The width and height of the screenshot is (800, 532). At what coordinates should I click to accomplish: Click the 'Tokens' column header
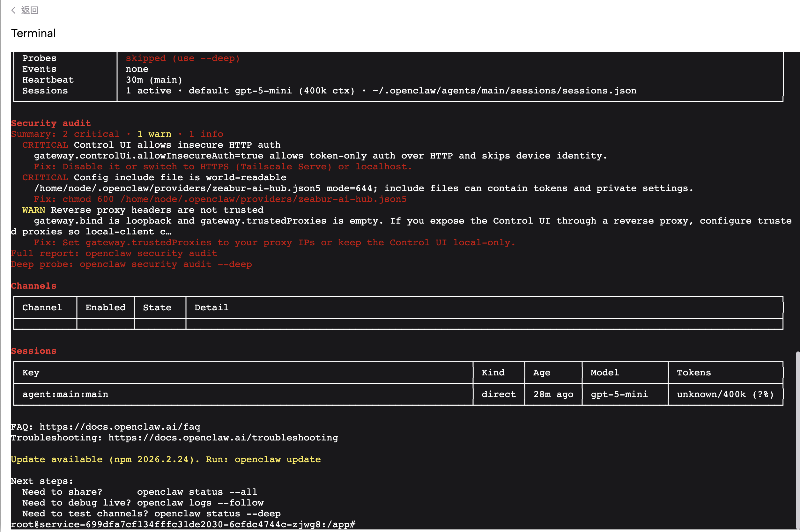(693, 372)
